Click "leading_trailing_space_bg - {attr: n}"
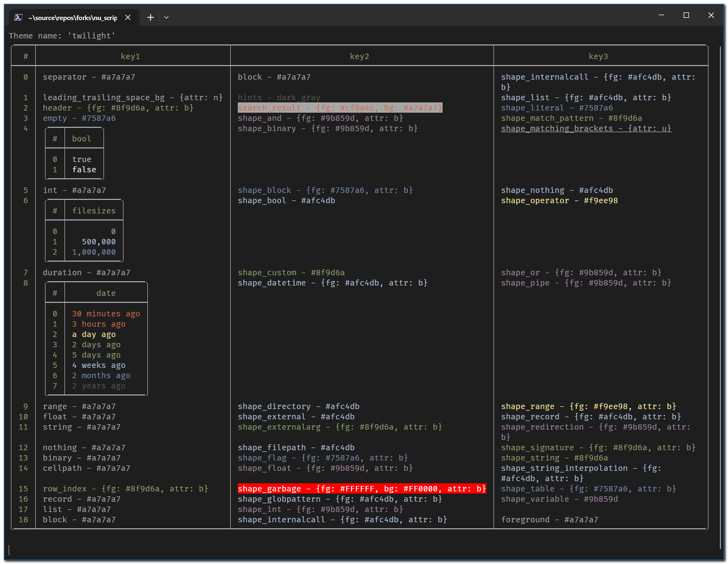 pyautogui.click(x=133, y=98)
